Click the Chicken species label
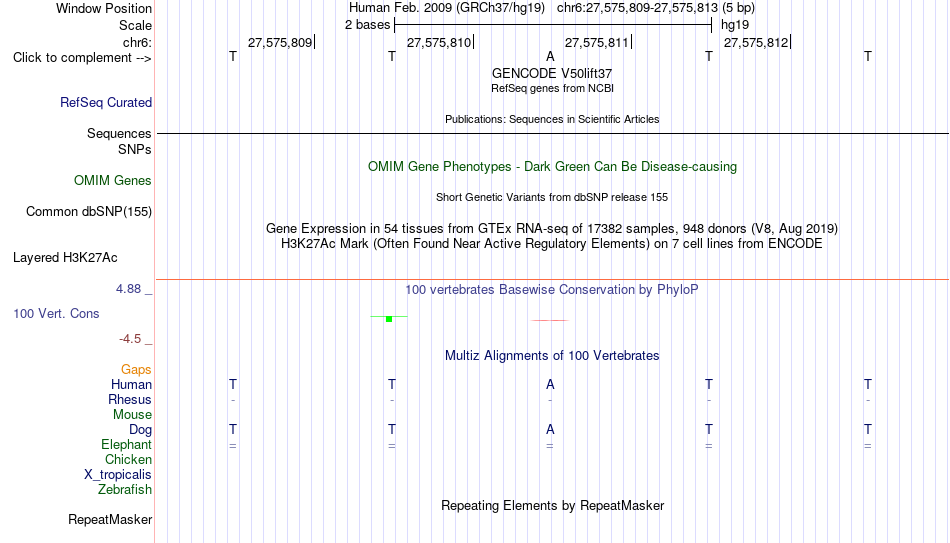 [128, 460]
